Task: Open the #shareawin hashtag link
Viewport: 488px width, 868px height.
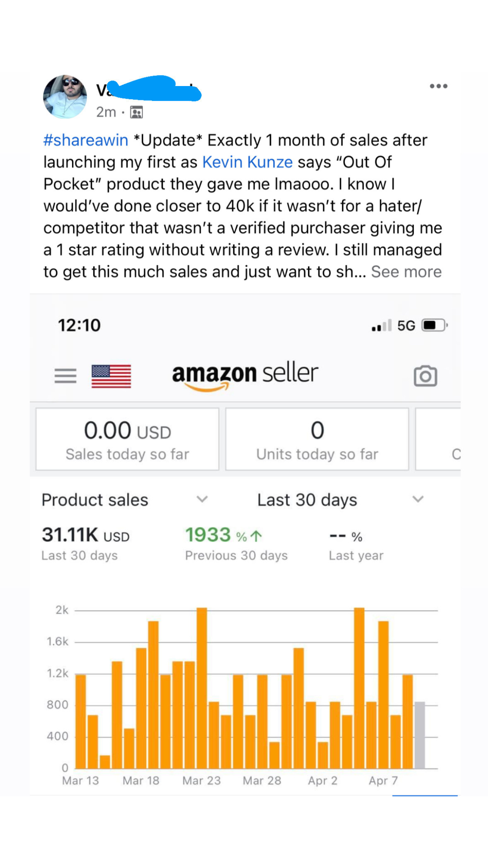Action: pyautogui.click(x=86, y=140)
